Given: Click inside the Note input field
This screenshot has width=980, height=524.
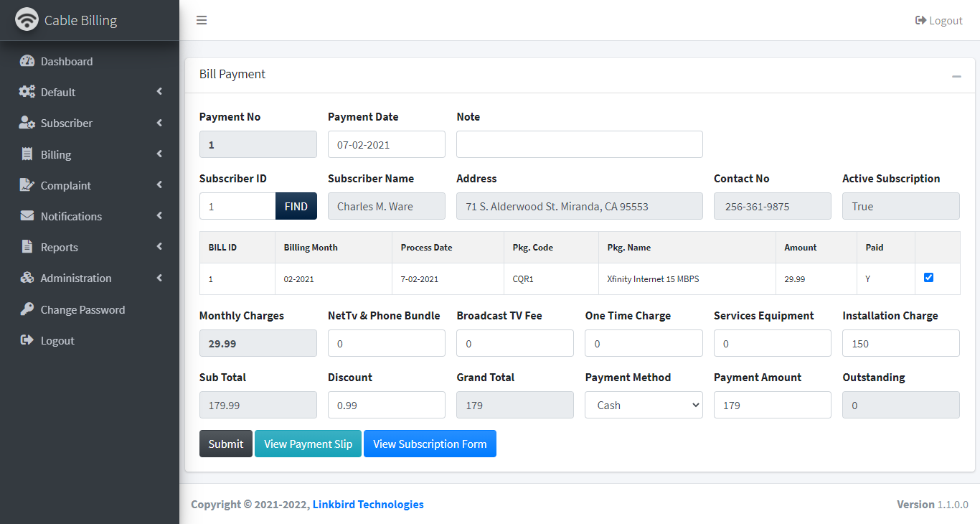Looking at the screenshot, I should [x=579, y=144].
